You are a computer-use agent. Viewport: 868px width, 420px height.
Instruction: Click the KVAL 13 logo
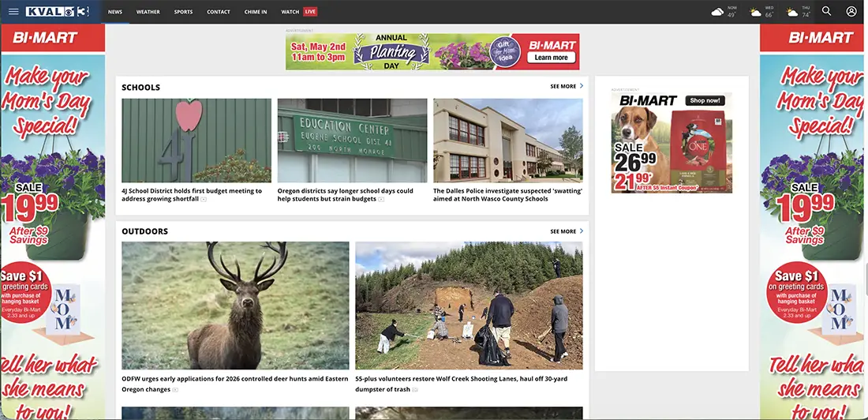coord(57,12)
